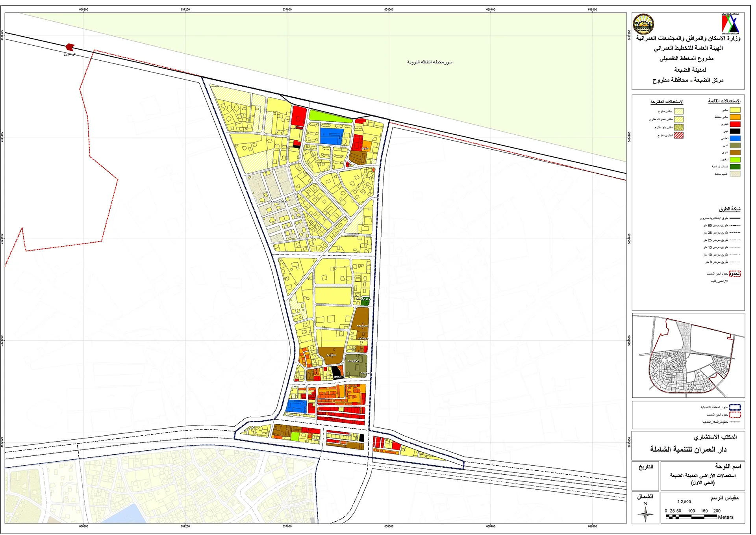Click the blue dashed detailed-area boundary symbol
Image resolution: width=756 pixels, height=535 pixels.
click(x=735, y=407)
